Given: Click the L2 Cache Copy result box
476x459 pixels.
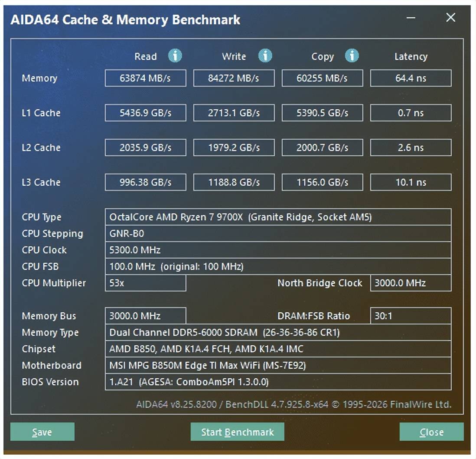Looking at the screenshot, I should (322, 148).
